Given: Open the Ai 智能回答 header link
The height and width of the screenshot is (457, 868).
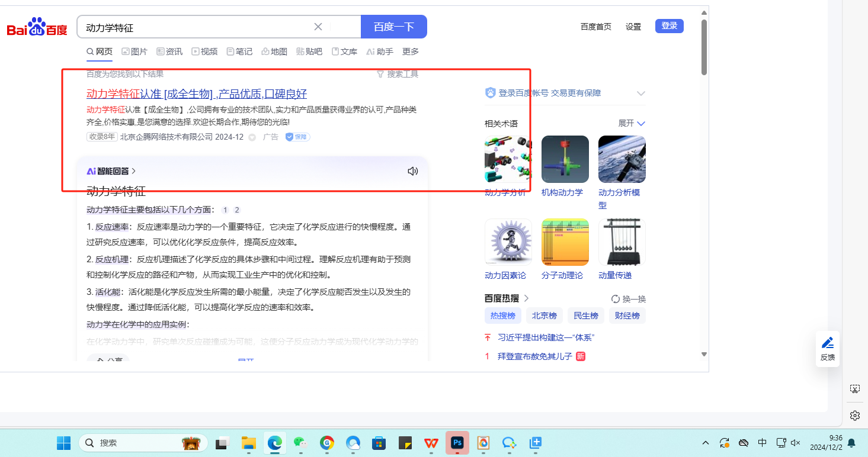Looking at the screenshot, I should [111, 171].
